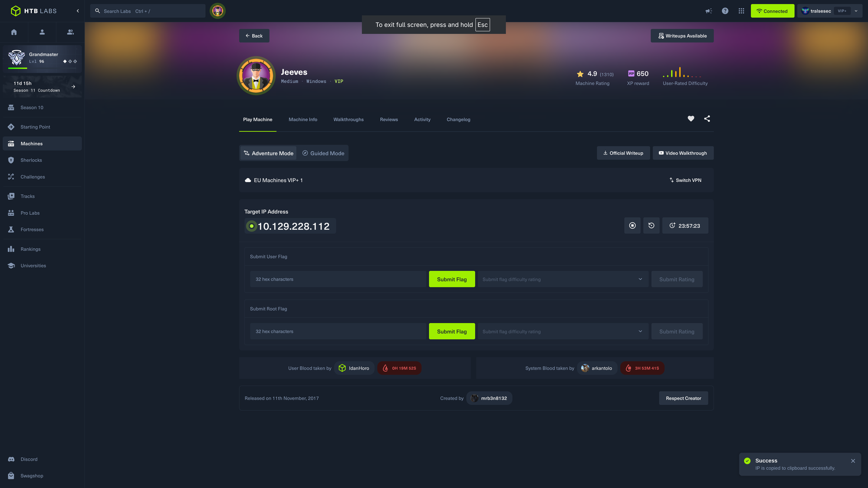Open IdanHoro's profile

coord(354,368)
